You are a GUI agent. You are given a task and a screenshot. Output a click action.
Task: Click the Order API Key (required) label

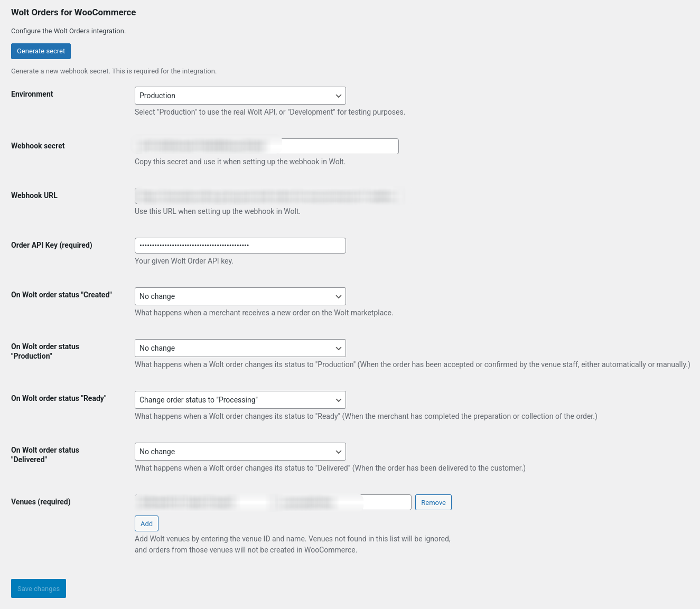[x=52, y=245]
